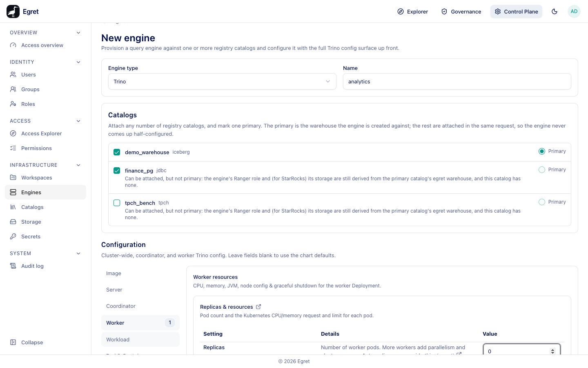The image size is (588, 368).
Task: Open the Replicas details external link icon
Action: point(459,354)
